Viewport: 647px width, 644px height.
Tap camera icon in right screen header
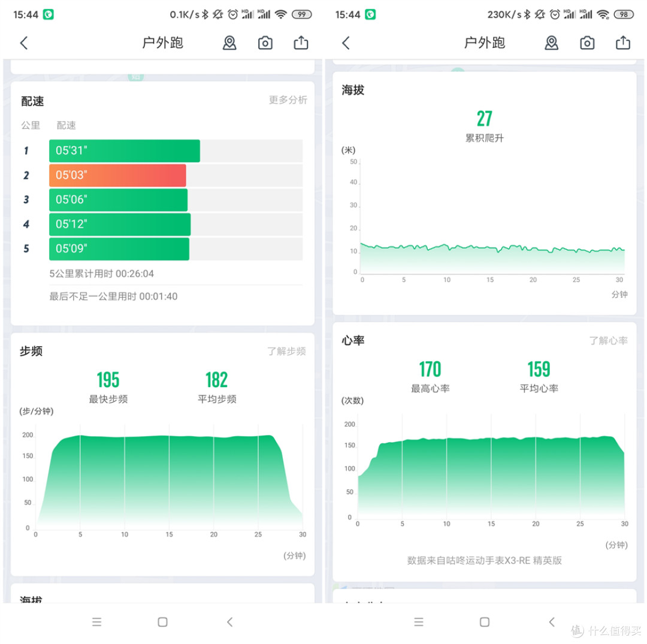tap(587, 43)
